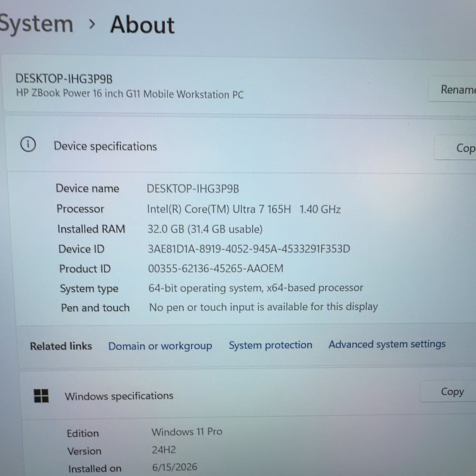Open Advanced system settings link

[x=387, y=344]
